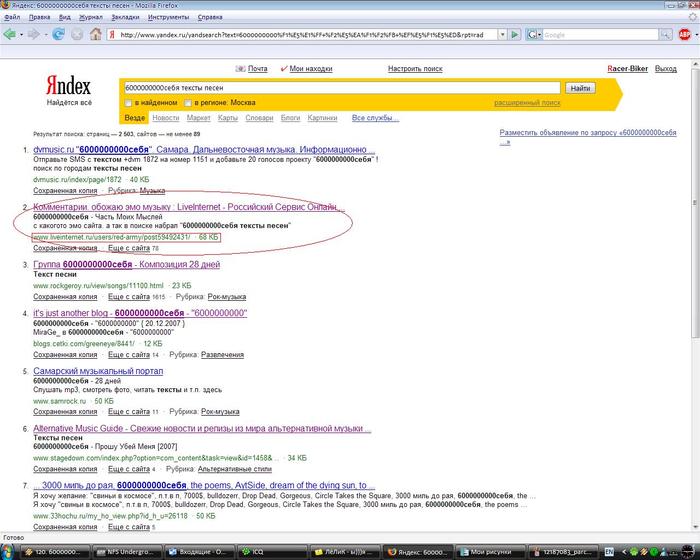This screenshot has width=700, height=560.
Task: Click the Выход logout link
Action: point(666,69)
